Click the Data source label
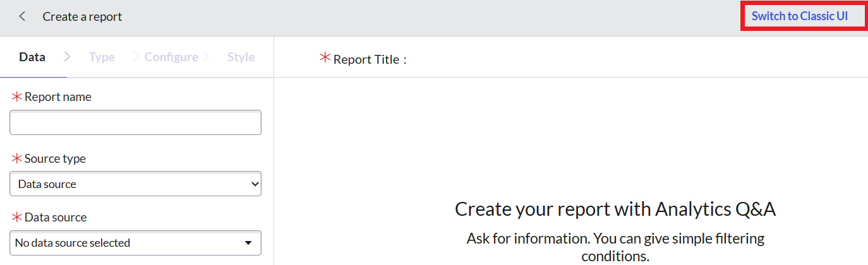868x265 pixels. click(x=56, y=217)
